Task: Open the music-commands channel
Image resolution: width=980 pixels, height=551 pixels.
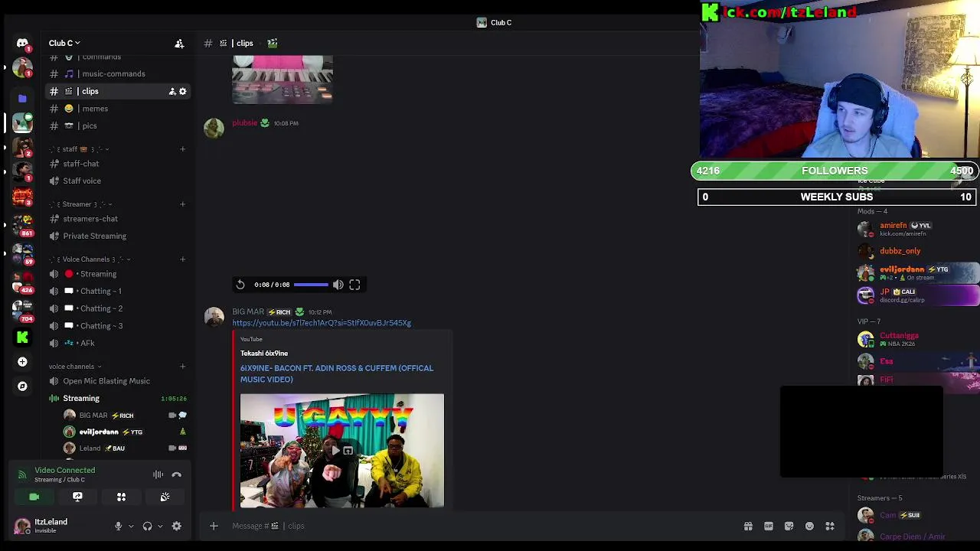Action: point(117,74)
